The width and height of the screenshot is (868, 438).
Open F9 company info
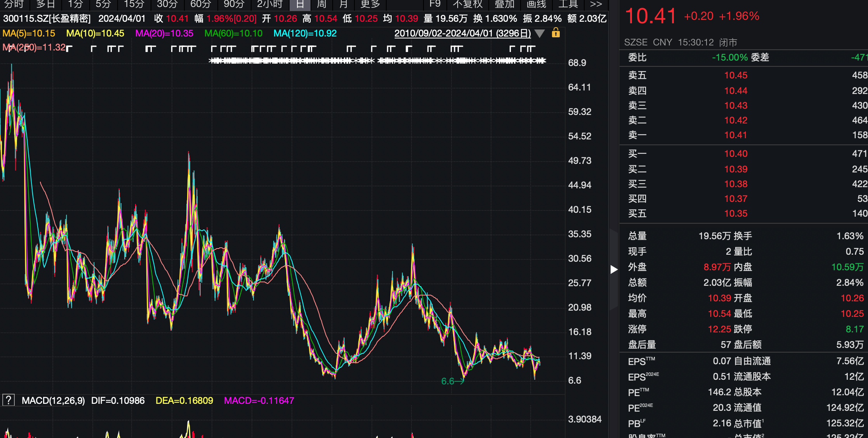click(x=435, y=4)
